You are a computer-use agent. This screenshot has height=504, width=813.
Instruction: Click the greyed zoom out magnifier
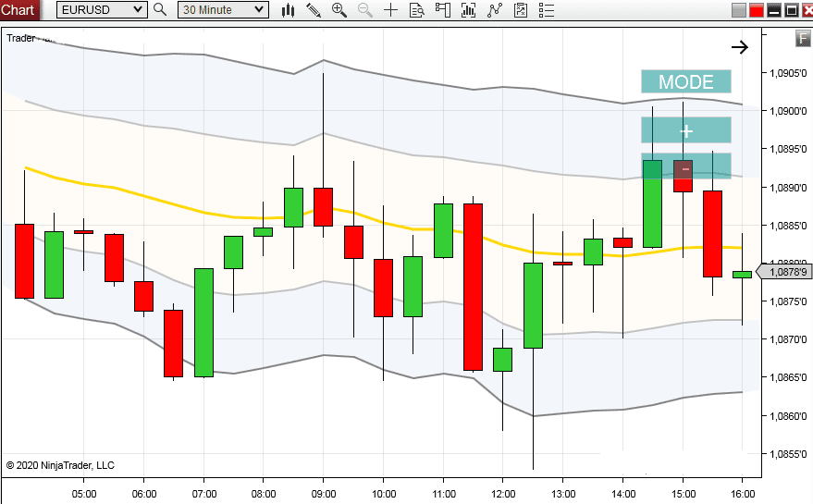[365, 10]
